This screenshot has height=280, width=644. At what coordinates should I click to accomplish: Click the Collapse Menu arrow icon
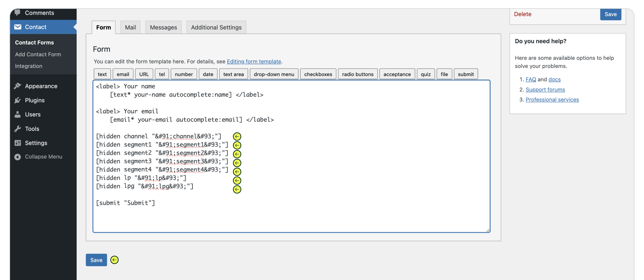click(x=18, y=157)
